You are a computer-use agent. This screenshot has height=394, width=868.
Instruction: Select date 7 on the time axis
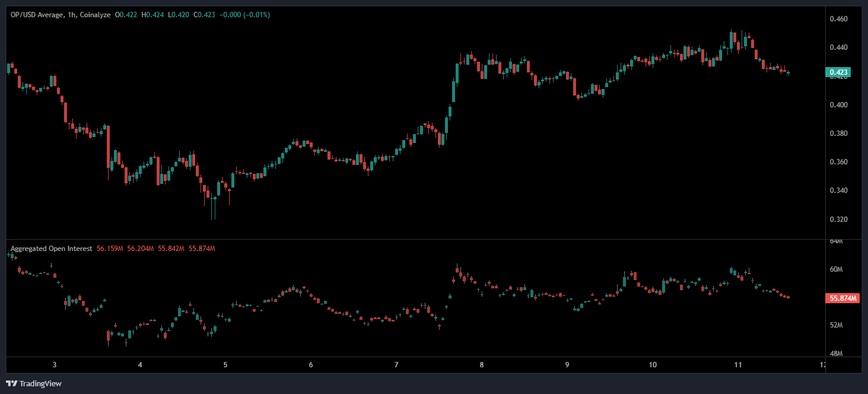click(x=396, y=365)
